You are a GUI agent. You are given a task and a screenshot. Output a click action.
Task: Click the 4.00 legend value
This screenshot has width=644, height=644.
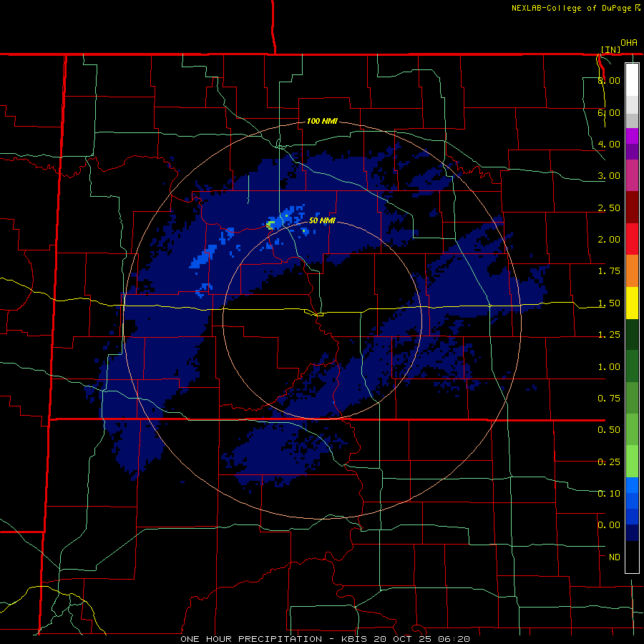point(609,144)
